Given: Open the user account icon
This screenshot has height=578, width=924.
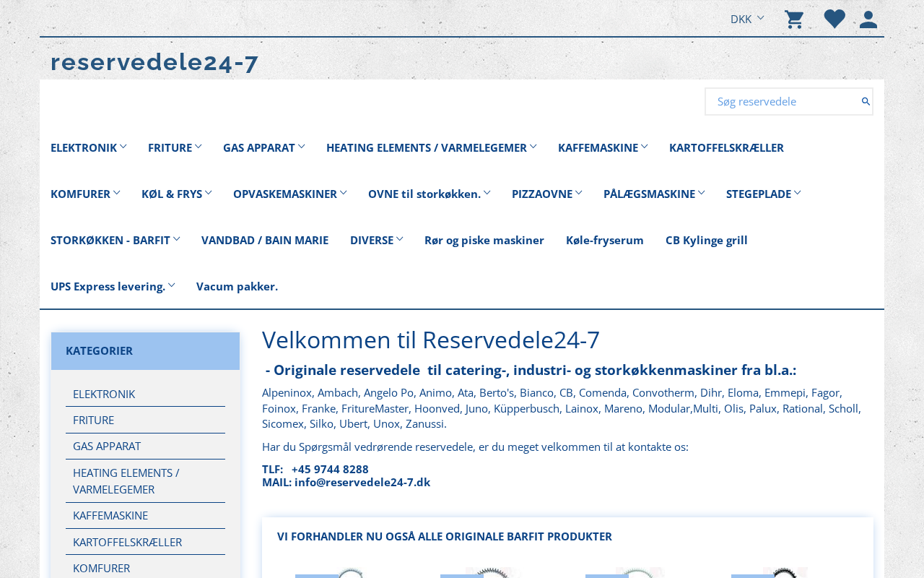Looking at the screenshot, I should click(868, 20).
